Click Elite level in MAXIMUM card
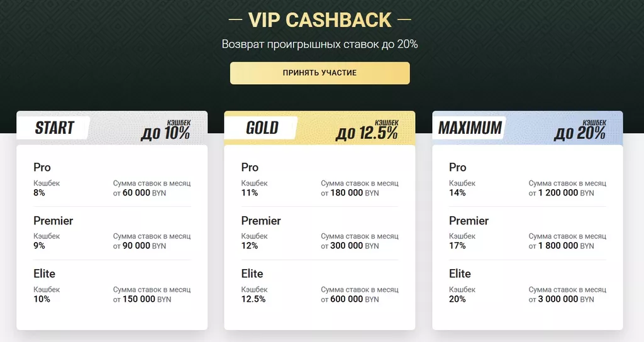Image resolution: width=644 pixels, height=342 pixels. [x=460, y=273]
